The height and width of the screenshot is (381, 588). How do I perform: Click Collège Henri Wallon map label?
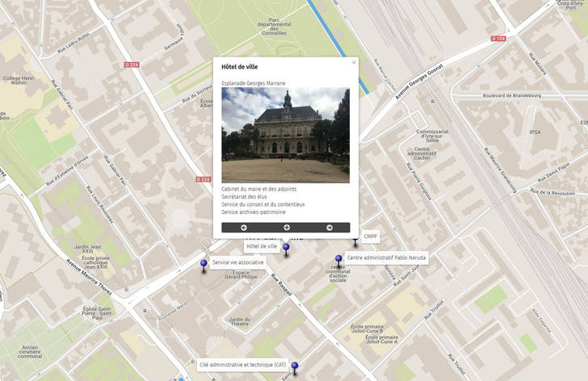coord(19,80)
